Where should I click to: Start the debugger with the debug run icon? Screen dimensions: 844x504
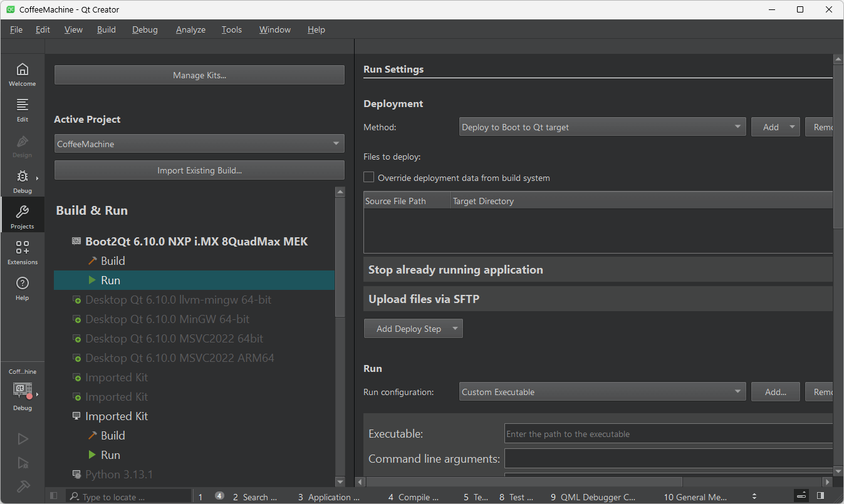click(22, 463)
